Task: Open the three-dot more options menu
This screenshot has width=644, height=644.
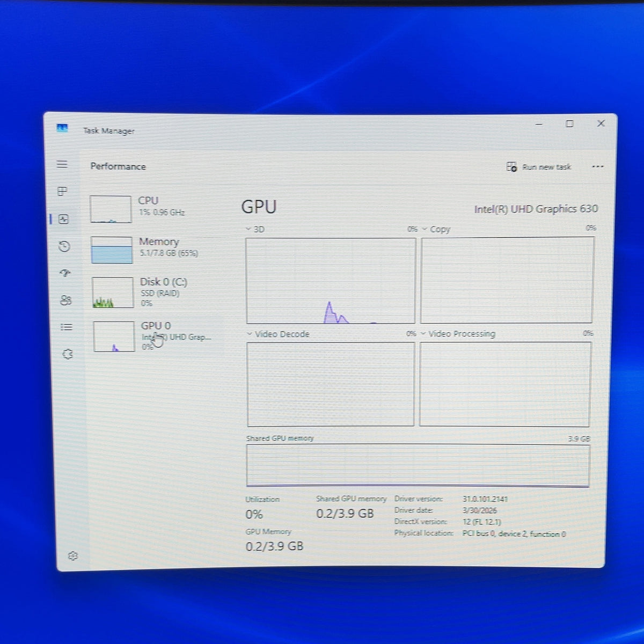Action: tap(598, 166)
